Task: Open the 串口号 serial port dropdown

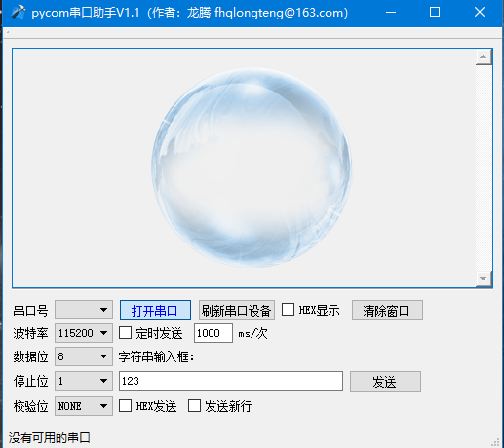Action: pos(84,310)
